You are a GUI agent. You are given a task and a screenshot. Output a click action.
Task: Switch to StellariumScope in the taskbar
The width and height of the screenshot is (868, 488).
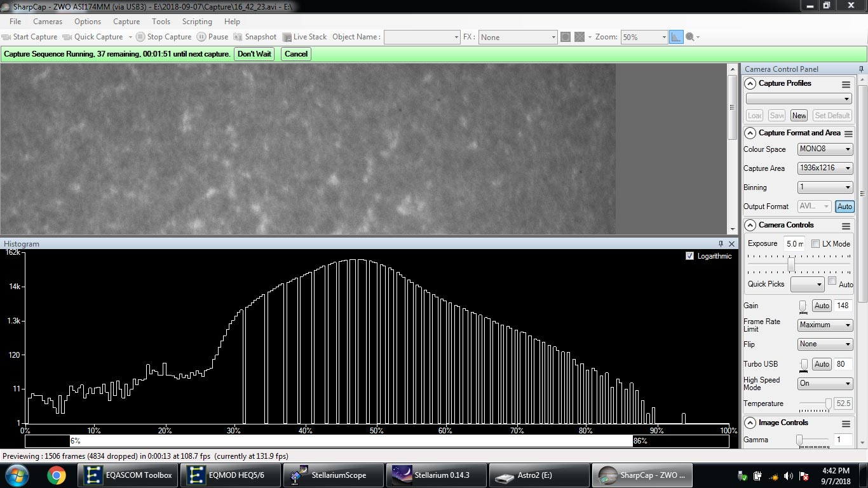point(334,475)
